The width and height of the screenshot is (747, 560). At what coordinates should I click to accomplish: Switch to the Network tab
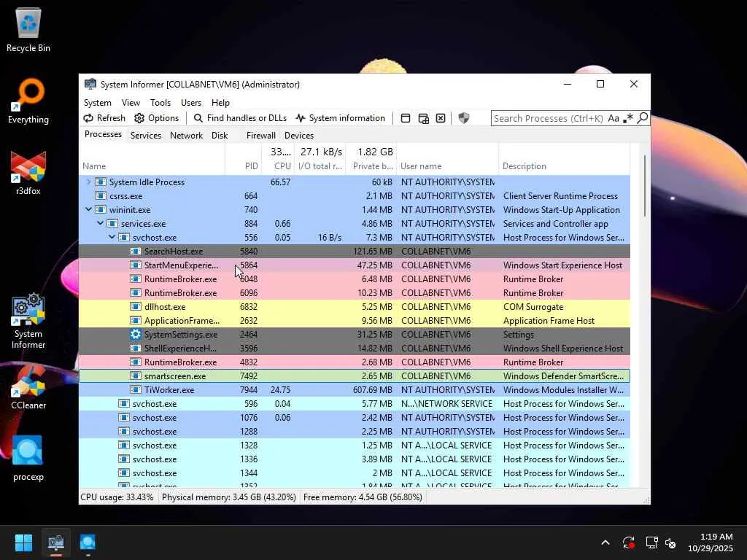[x=186, y=135]
